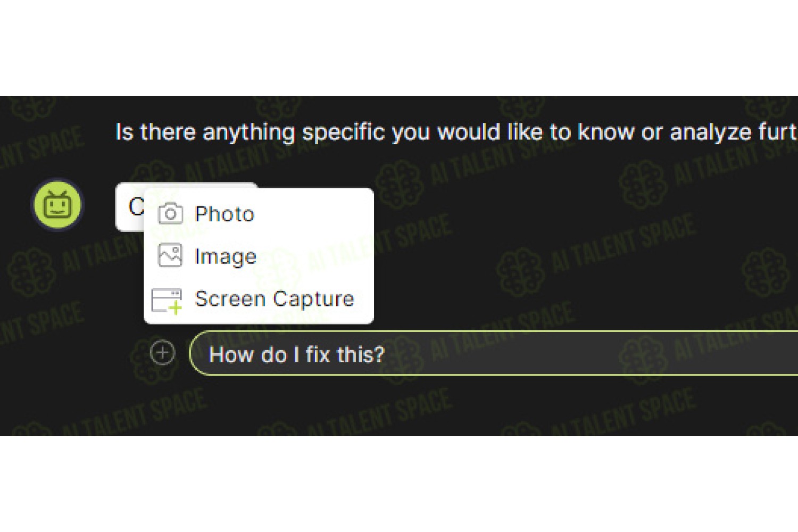
Task: Click the Screen Capture window icon
Action: pyautogui.click(x=167, y=301)
